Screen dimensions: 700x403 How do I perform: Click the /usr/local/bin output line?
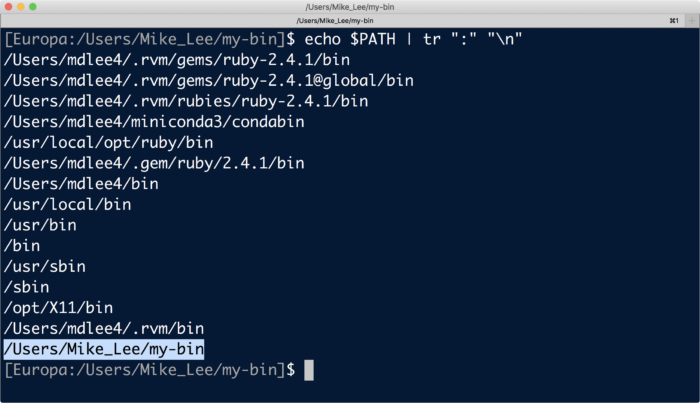tap(67, 204)
